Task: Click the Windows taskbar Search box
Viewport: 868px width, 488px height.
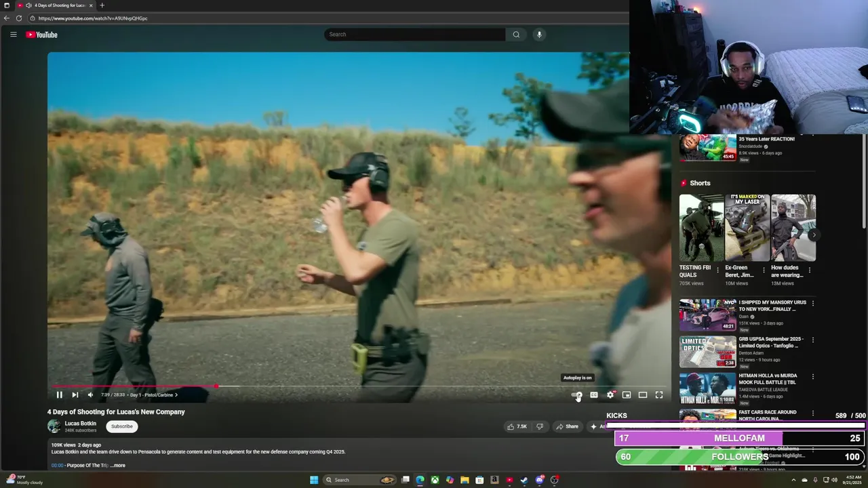Action: (x=360, y=480)
